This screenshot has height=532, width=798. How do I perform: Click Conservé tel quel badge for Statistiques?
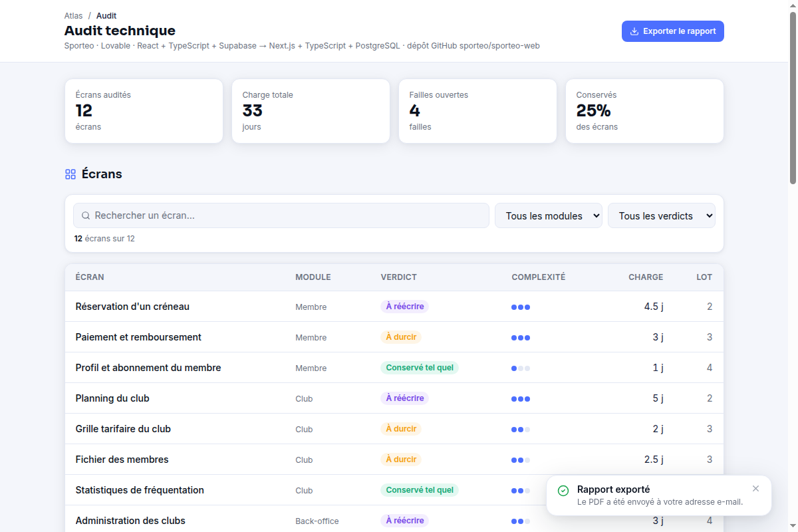420,490
